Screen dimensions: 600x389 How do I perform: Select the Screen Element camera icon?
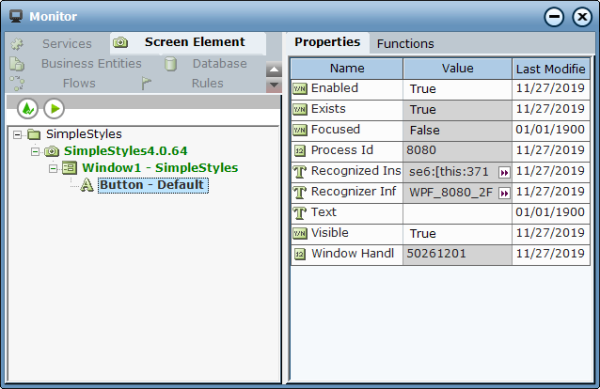[121, 42]
